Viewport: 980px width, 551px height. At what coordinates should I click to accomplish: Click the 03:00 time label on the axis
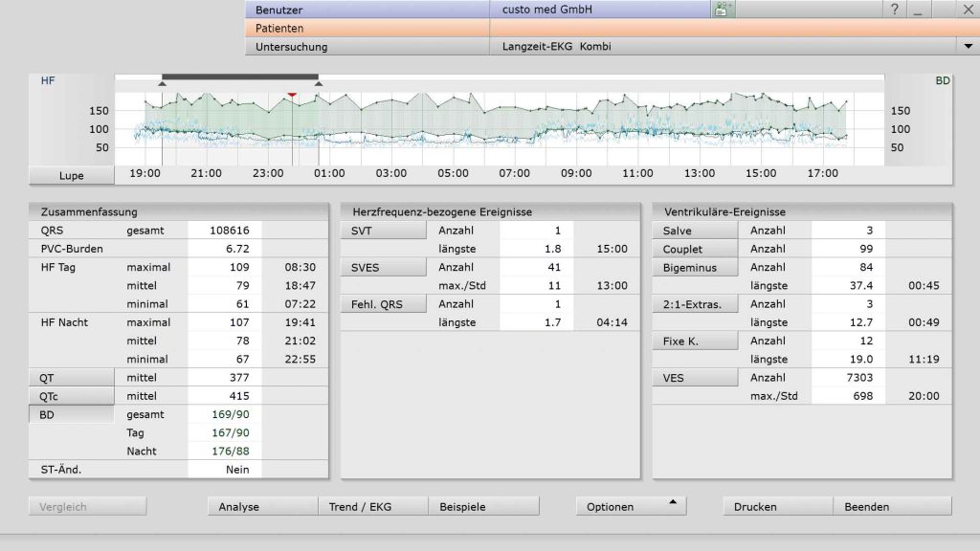pos(391,173)
